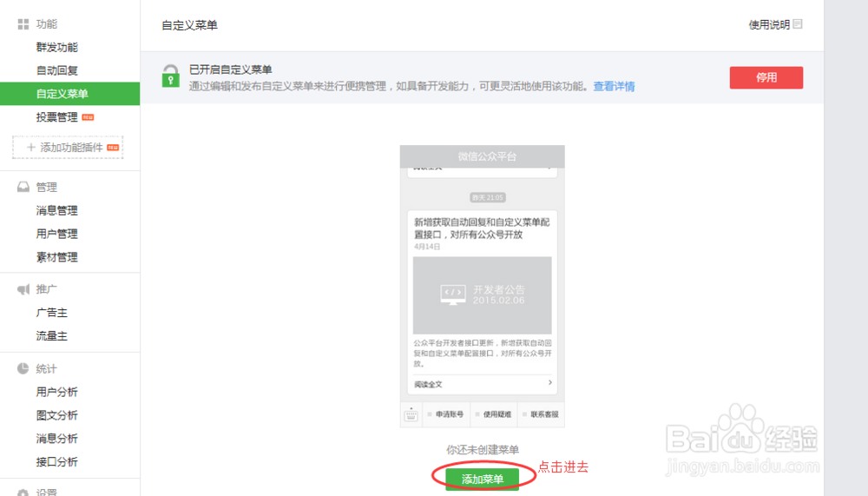Click the 已开启自定义菜单 status text
The height and width of the screenshot is (496, 868).
[230, 69]
